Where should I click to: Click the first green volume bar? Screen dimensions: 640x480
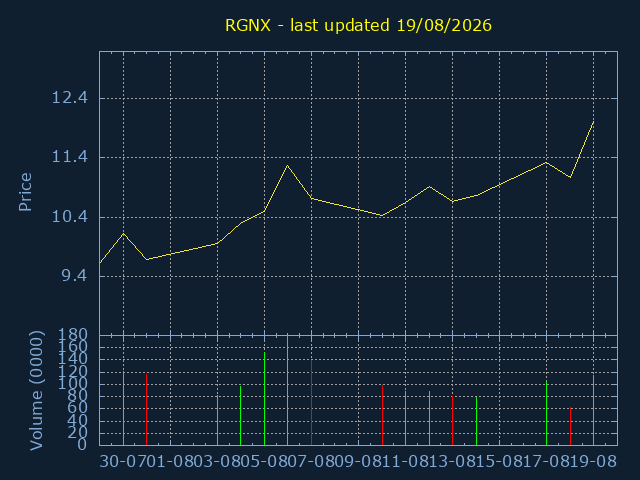(x=123, y=408)
